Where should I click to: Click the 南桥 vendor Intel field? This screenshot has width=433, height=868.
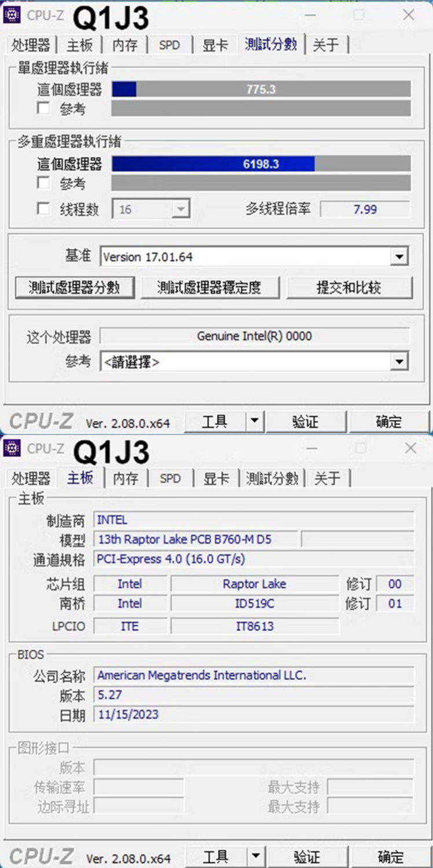click(x=130, y=603)
